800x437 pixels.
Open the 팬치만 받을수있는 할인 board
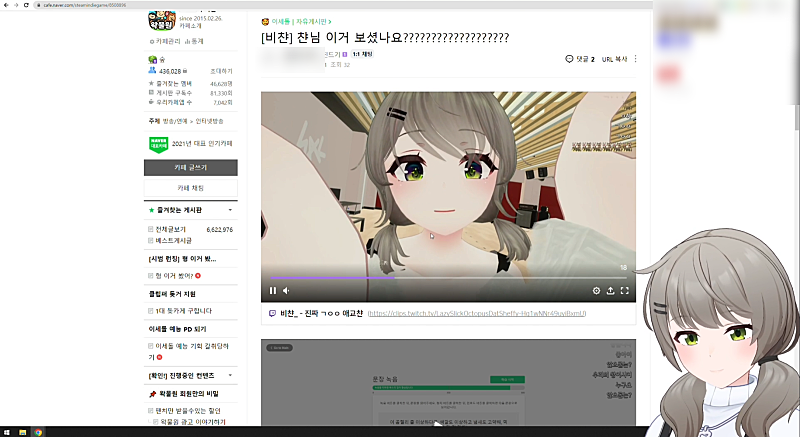(x=188, y=410)
